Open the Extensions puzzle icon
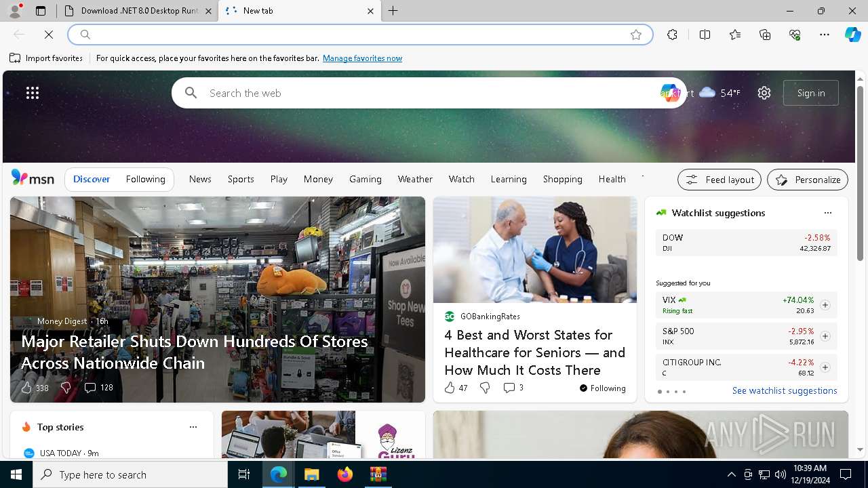 672,35
